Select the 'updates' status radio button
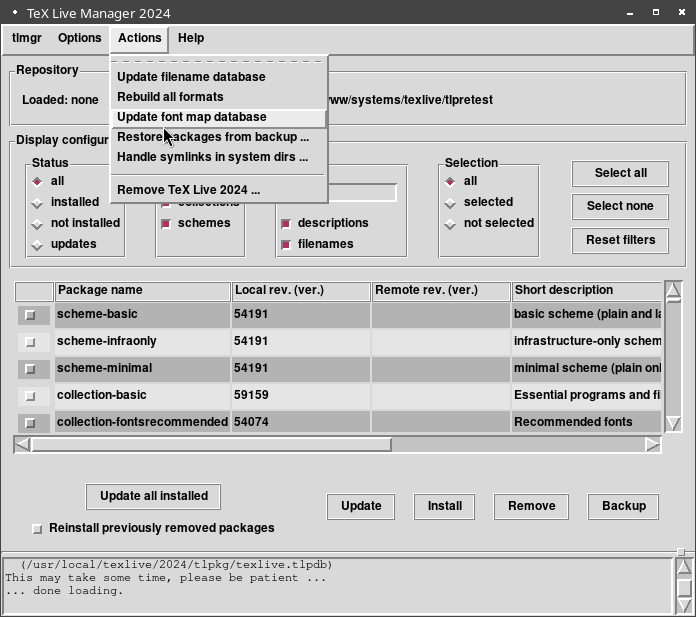 (x=38, y=244)
